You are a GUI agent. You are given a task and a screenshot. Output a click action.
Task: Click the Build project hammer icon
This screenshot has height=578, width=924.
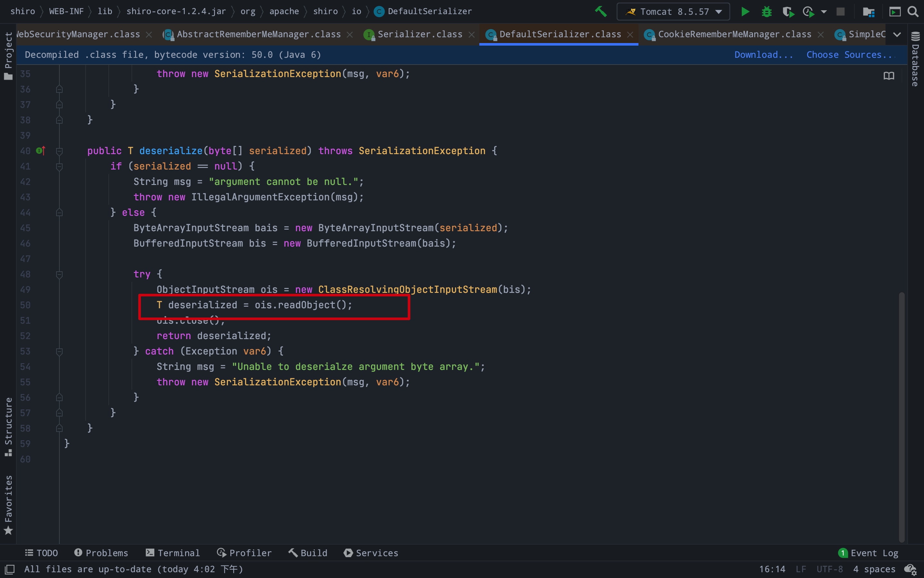click(601, 12)
